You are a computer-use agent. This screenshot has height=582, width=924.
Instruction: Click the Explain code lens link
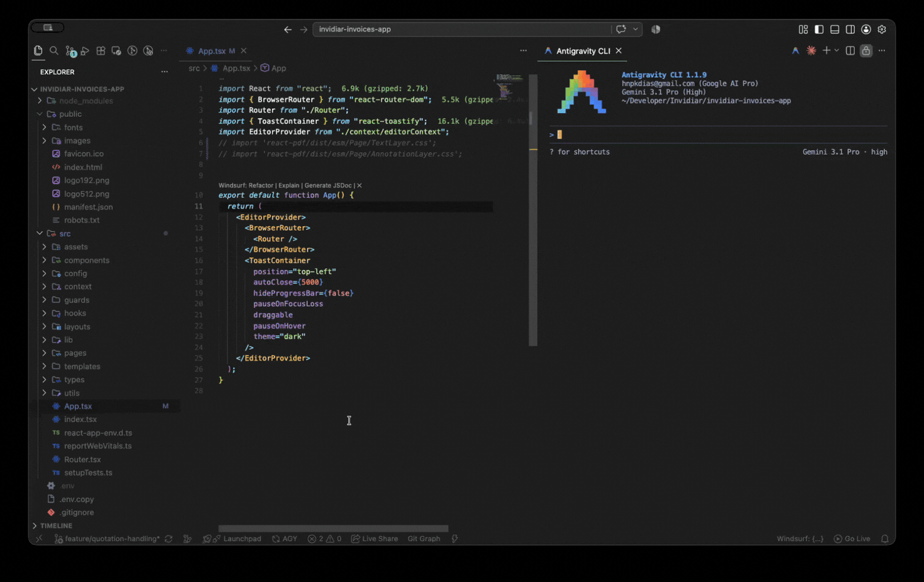289,185
